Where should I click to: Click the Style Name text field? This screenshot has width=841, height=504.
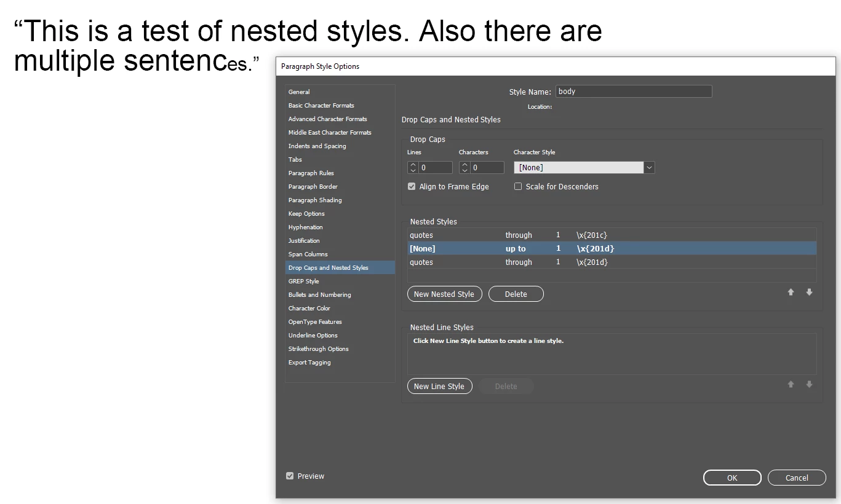click(633, 92)
